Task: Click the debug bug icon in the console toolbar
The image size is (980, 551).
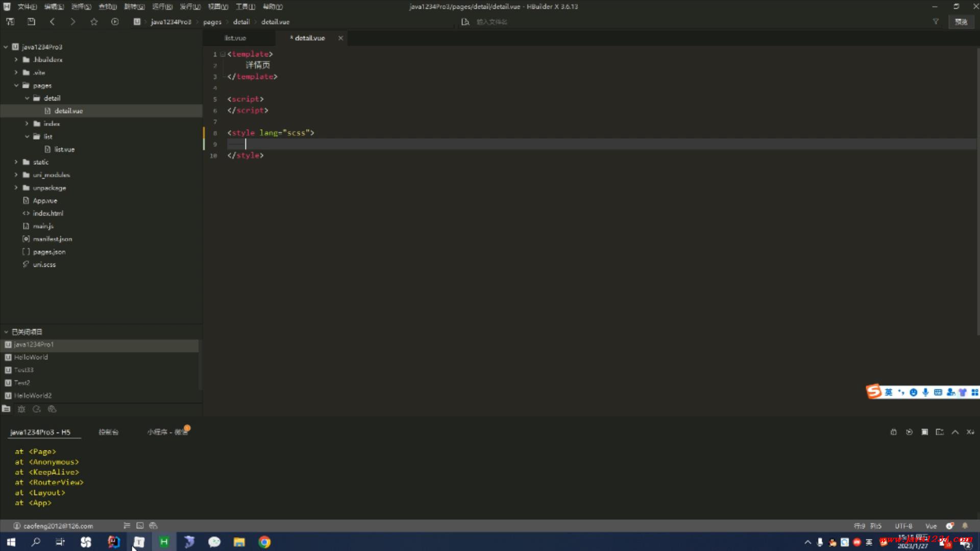Action: [893, 432]
